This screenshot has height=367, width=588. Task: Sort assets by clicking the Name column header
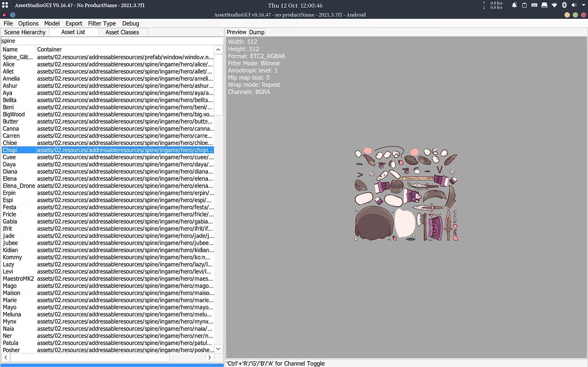[12, 49]
